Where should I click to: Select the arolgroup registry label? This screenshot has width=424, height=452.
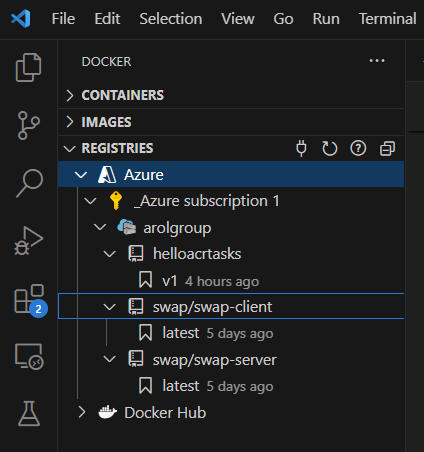pyautogui.click(x=177, y=228)
